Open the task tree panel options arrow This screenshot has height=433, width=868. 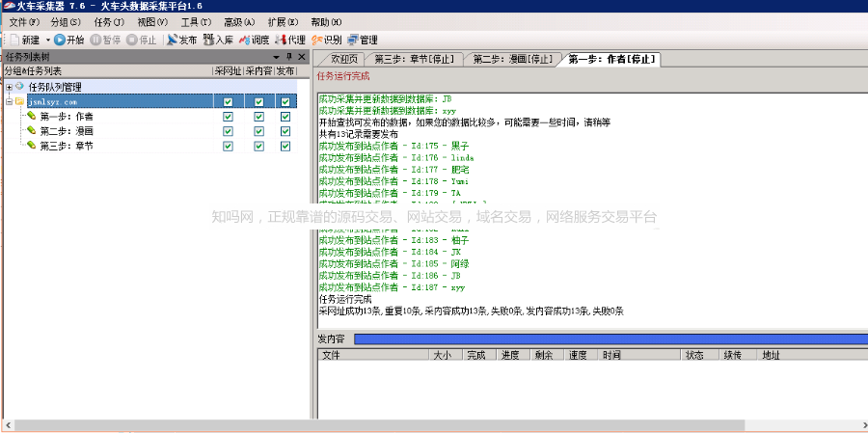click(276, 57)
